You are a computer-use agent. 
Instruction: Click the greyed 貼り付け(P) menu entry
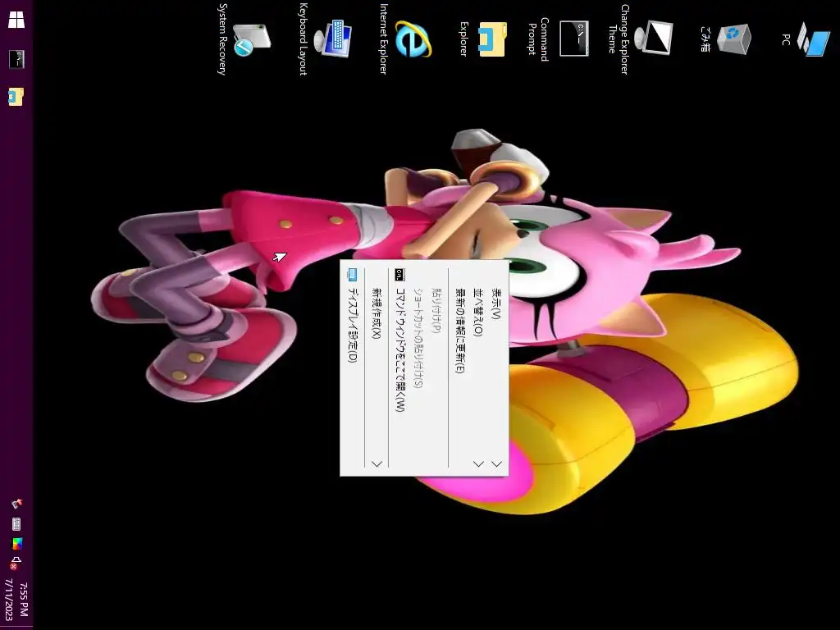coord(436,367)
